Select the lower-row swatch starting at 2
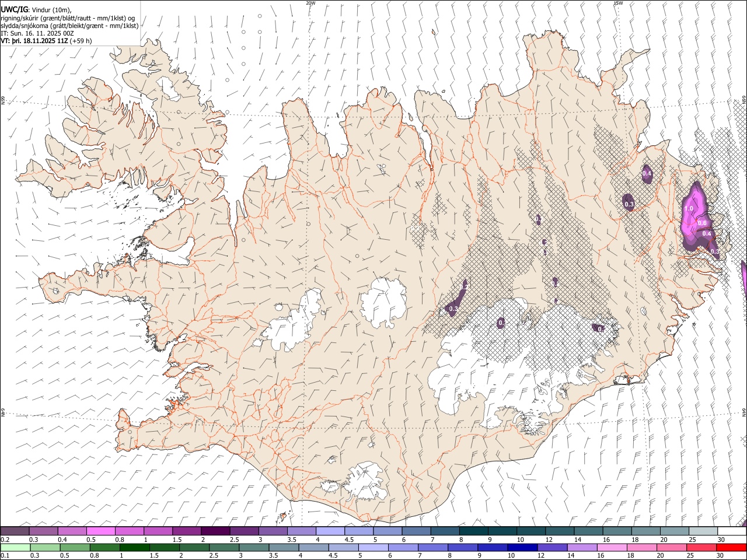 pyautogui.click(x=194, y=547)
